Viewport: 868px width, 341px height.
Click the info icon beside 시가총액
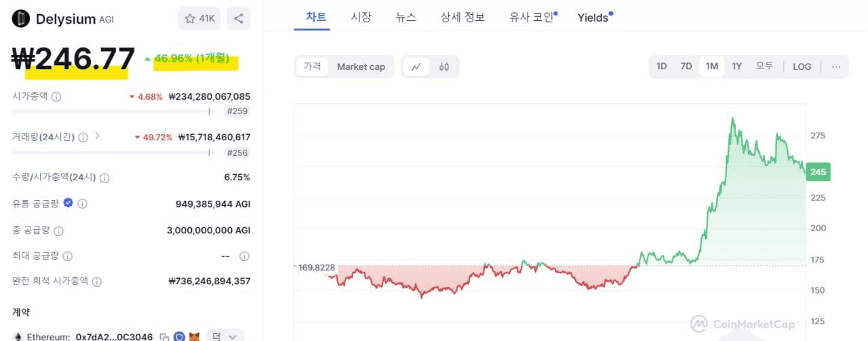[56, 96]
